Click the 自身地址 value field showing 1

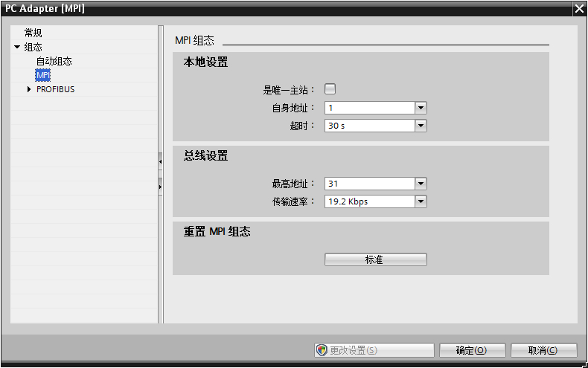(369, 108)
